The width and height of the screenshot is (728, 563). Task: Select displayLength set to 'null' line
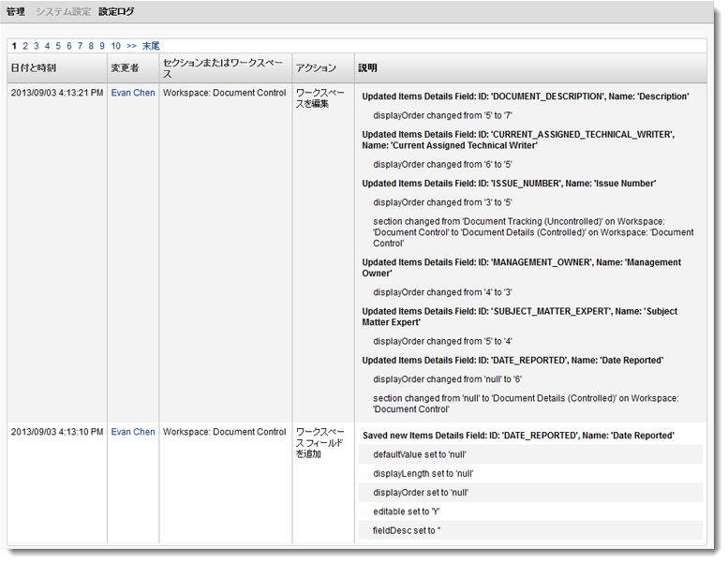point(530,473)
